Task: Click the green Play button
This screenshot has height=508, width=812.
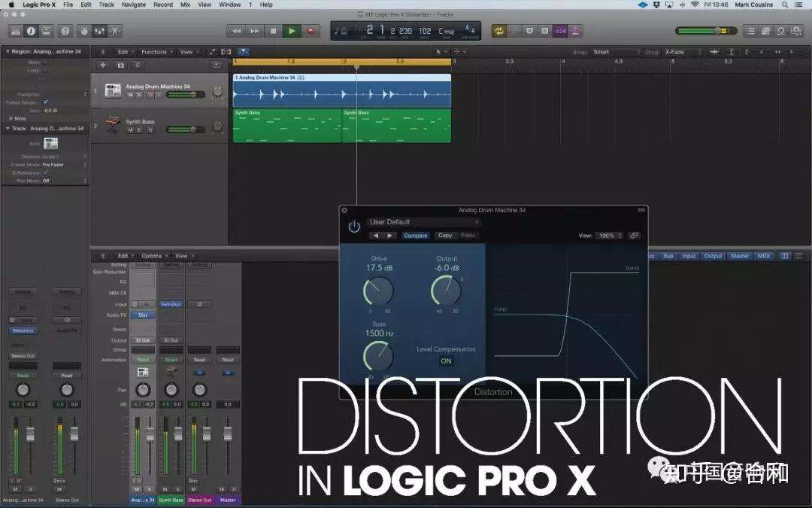Action: (292, 31)
